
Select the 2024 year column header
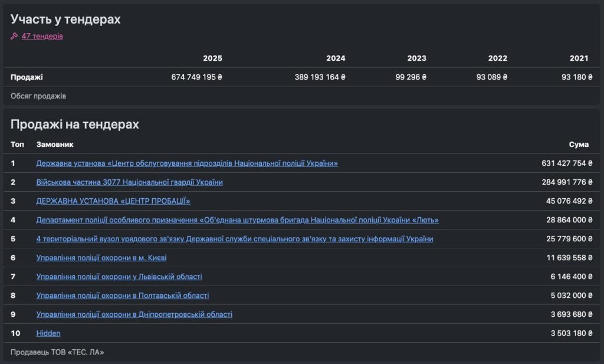pyautogui.click(x=336, y=58)
